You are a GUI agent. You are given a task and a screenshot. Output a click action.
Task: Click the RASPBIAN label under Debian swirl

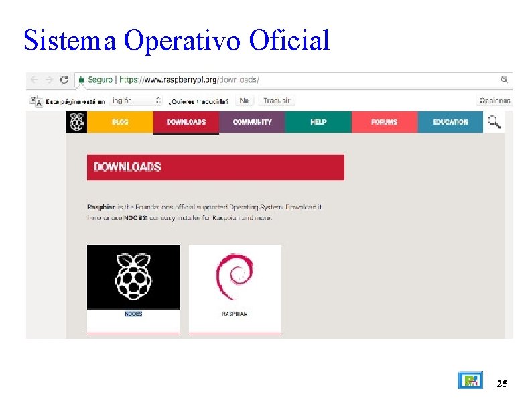[x=235, y=314]
